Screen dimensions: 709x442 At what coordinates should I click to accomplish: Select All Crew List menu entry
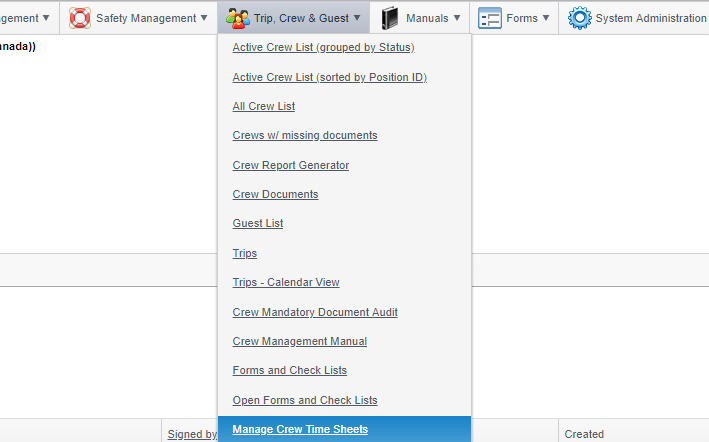tap(264, 106)
